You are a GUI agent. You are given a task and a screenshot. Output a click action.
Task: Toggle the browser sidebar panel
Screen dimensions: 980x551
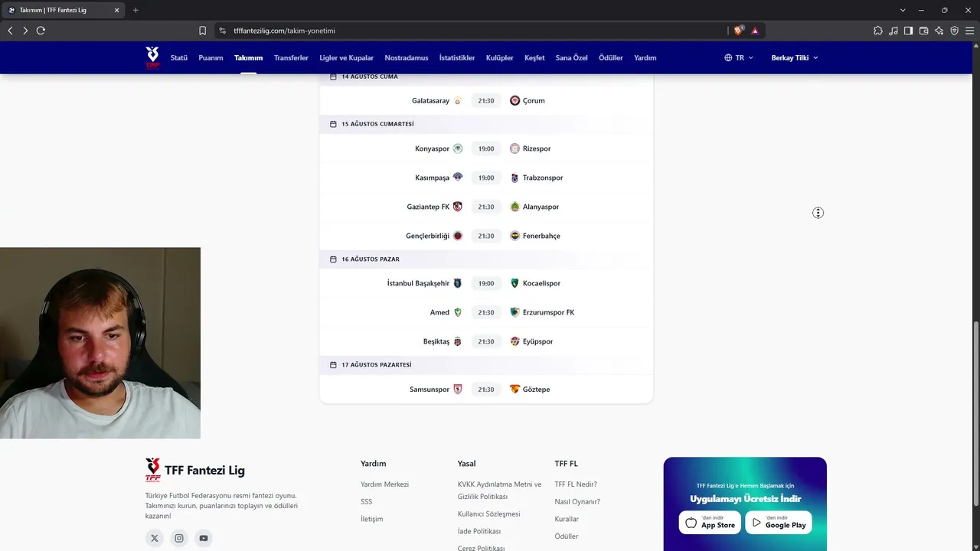pos(909,31)
